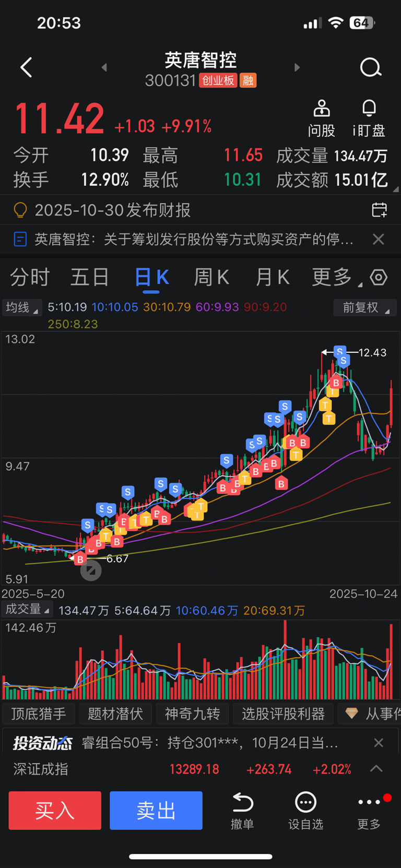
Task: Open the calendar add icon
Action: click(x=379, y=210)
